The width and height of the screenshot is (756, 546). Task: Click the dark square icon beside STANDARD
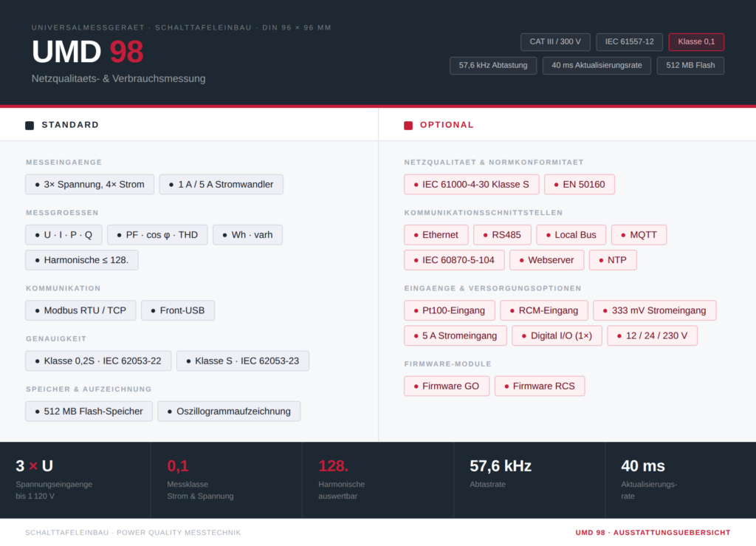tap(30, 126)
